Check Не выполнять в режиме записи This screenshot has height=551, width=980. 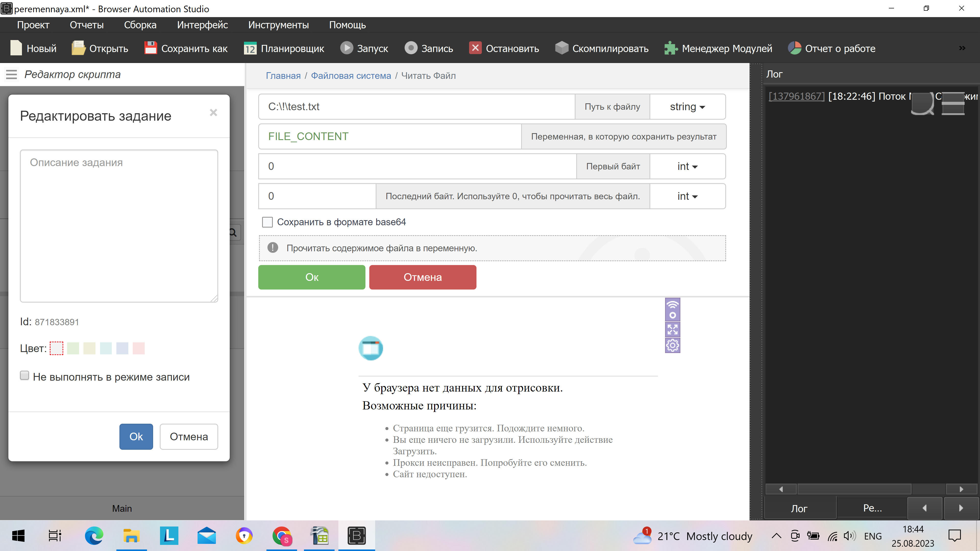pyautogui.click(x=24, y=376)
